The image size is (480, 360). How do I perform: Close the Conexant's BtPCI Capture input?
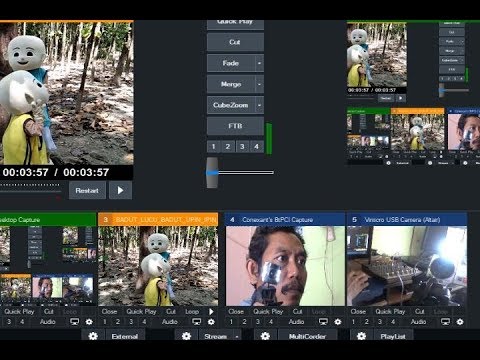pos(236,312)
